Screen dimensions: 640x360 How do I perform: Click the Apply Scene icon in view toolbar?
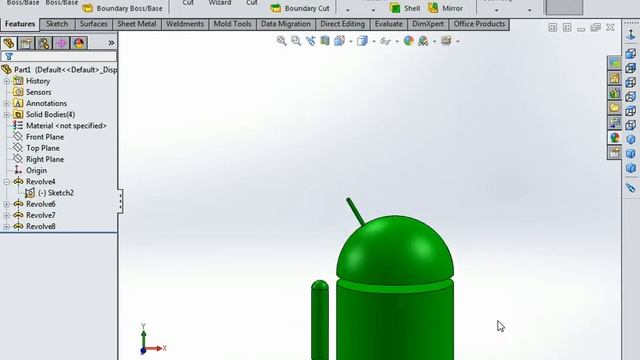click(x=423, y=41)
